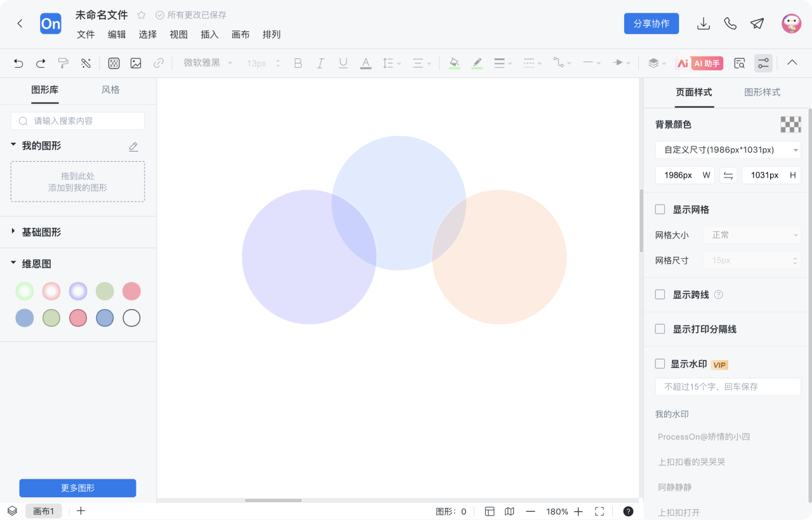This screenshot has width=812, height=520.
Task: Click the download icon
Action: coord(703,23)
